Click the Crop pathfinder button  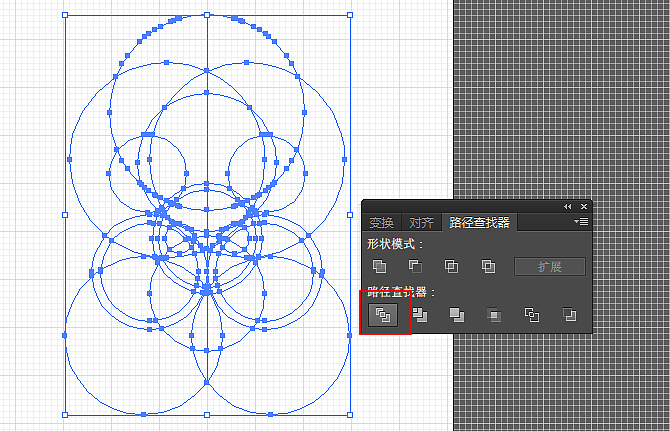click(x=494, y=315)
